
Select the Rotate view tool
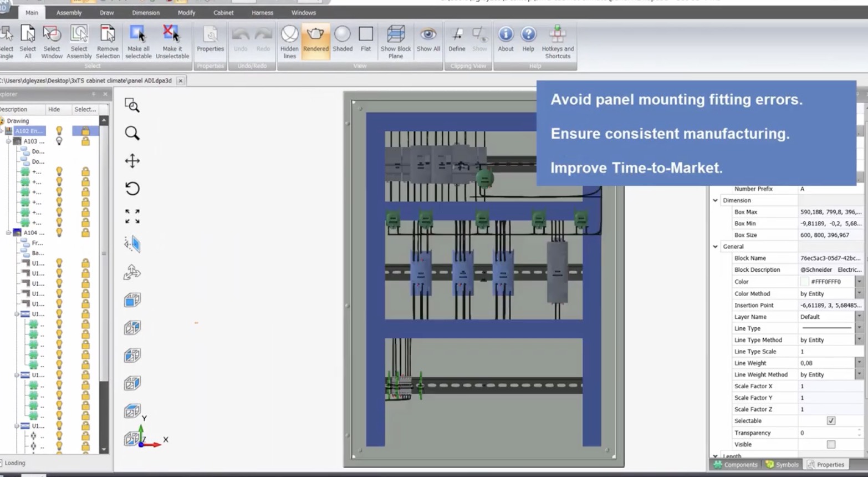click(132, 189)
